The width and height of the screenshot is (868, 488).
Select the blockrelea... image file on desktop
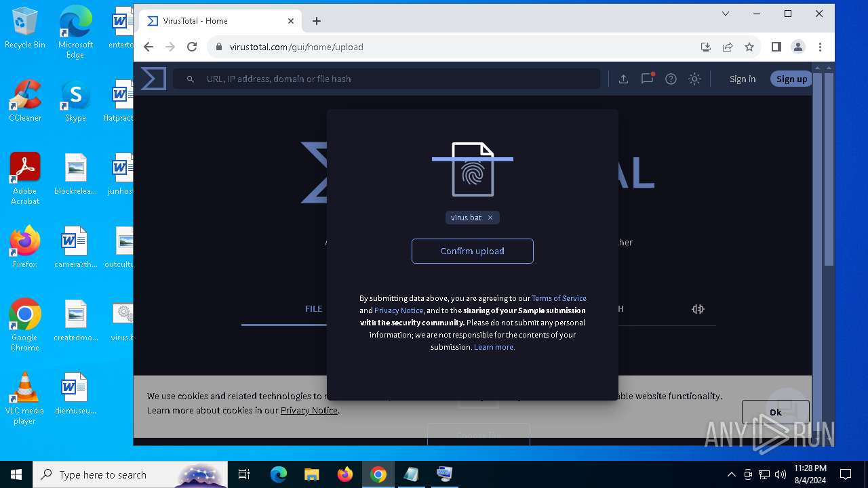tap(75, 174)
